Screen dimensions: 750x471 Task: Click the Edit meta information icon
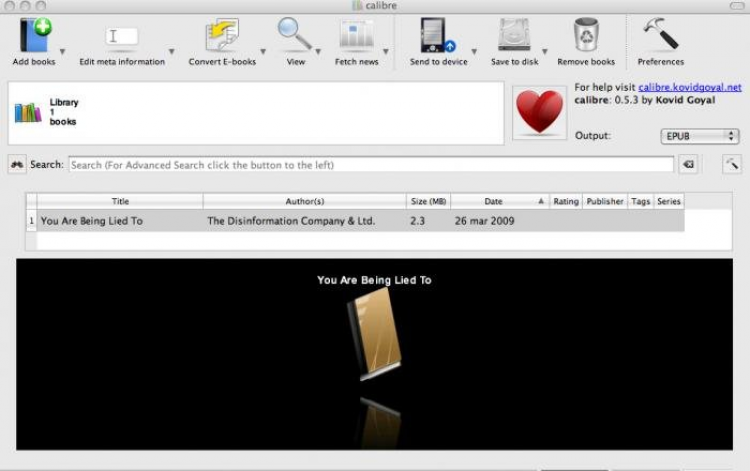point(121,37)
